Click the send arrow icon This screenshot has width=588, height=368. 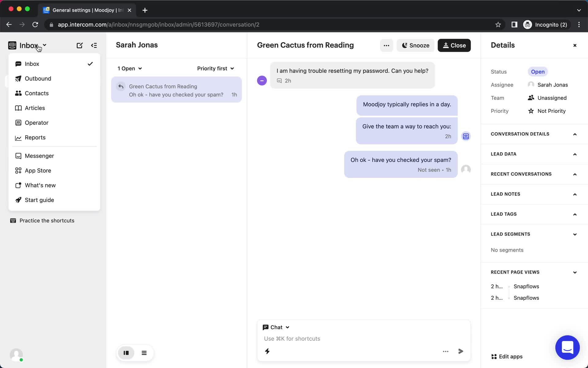pos(461,351)
